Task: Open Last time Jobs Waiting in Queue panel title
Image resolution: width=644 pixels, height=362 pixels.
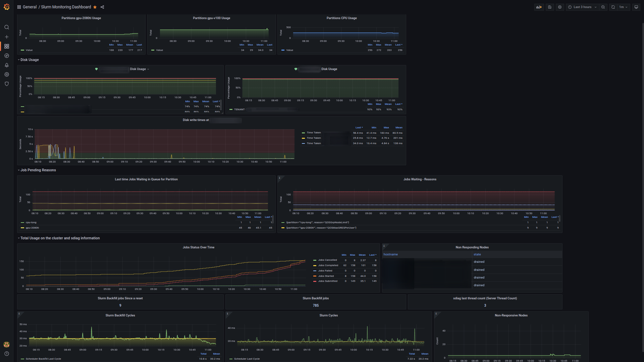Action: (x=146, y=179)
